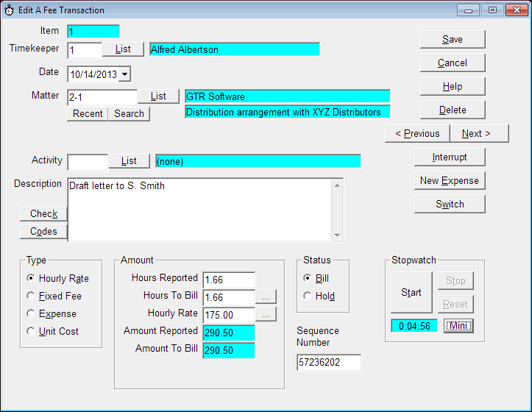The width and height of the screenshot is (532, 412).
Task: Open the Timekeeper List
Action: [123, 49]
